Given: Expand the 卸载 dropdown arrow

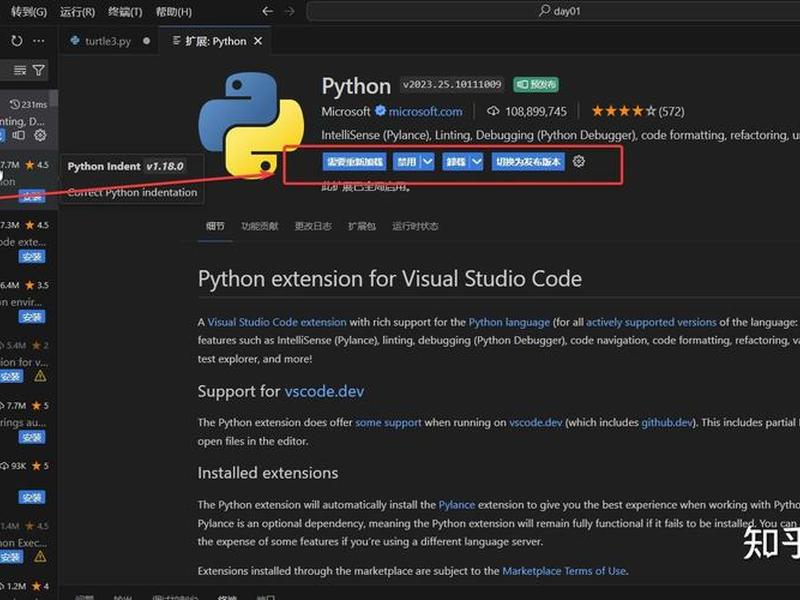Looking at the screenshot, I should point(477,162).
